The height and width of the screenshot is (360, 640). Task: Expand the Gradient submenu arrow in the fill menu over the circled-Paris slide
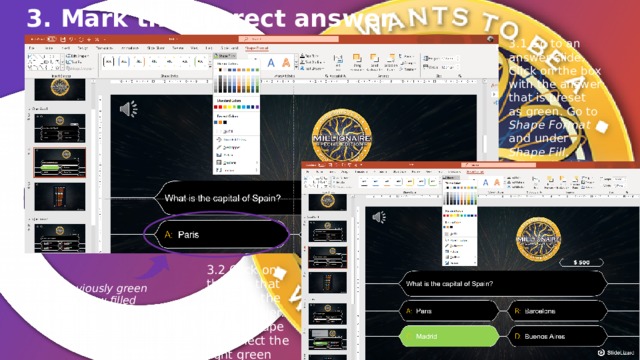257,162
